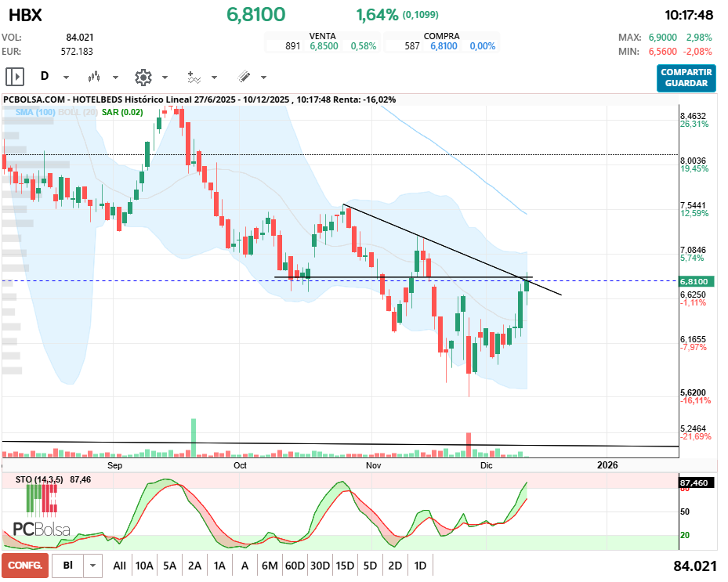
Task: Click the PCBolsa logo watermark
Action: 42,529
